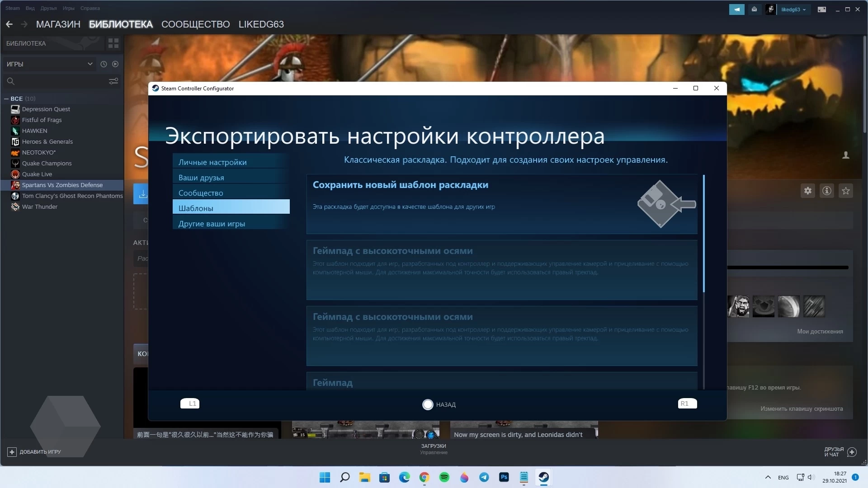Screen dimensions: 868x488
Task: Click the template list scrollbar
Action: [x=704, y=234]
